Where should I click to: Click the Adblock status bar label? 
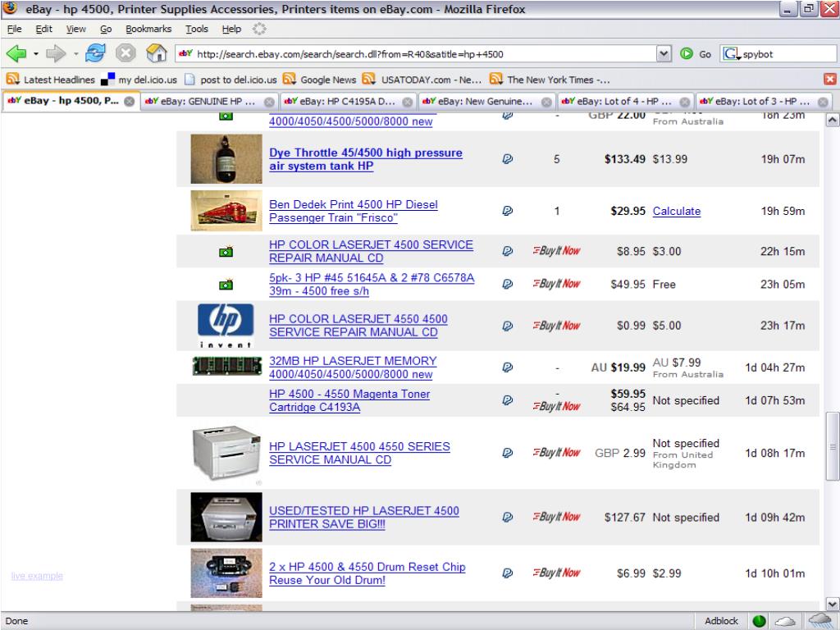[721, 621]
